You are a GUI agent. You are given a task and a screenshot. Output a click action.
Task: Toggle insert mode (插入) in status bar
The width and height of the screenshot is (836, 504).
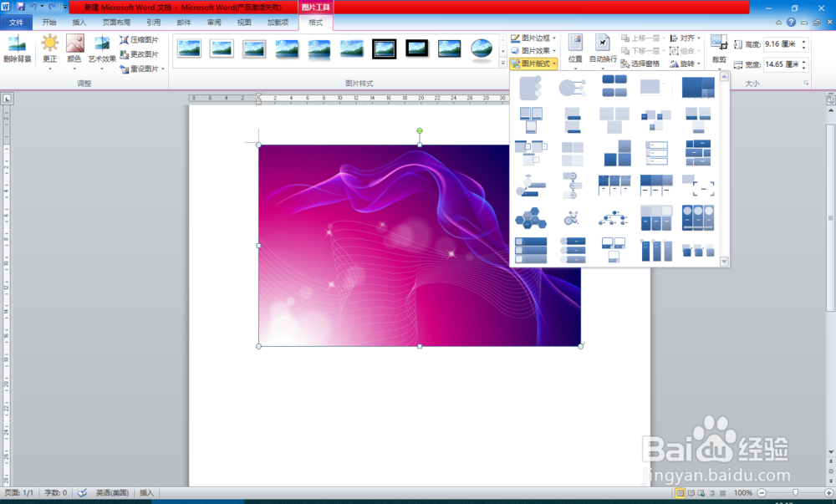(146, 493)
